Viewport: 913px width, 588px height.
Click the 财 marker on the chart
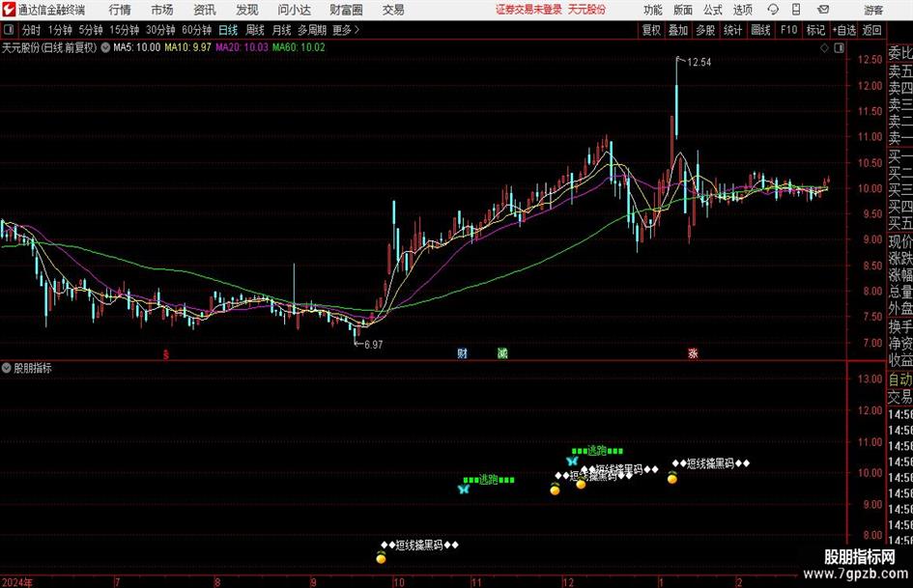pyautogui.click(x=463, y=352)
